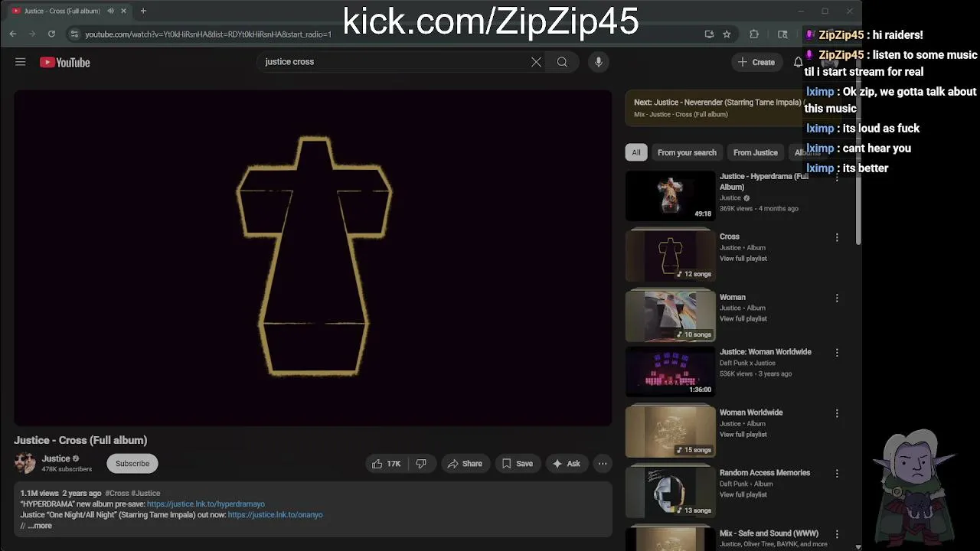980x551 pixels.
Task: Click the browser address bar URL
Action: pos(208,34)
